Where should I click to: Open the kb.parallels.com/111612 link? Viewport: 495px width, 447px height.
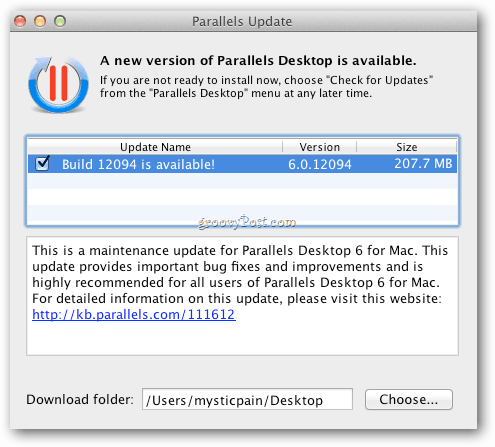(x=134, y=314)
